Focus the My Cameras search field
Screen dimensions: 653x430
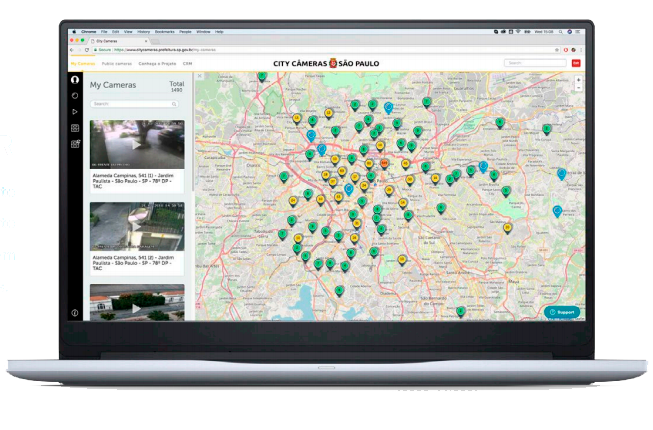point(137,104)
